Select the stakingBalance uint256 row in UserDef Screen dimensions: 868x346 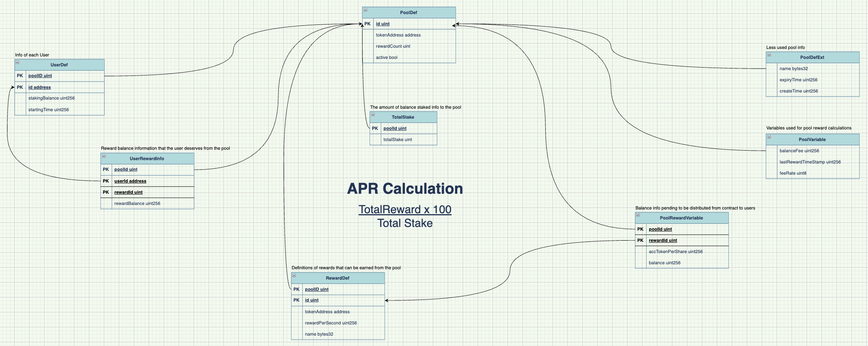[x=51, y=98]
